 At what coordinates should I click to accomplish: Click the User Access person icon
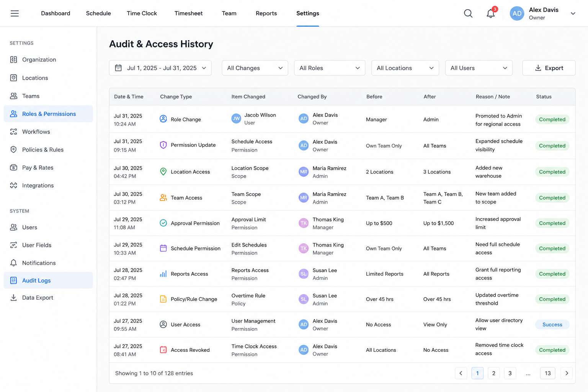click(x=163, y=324)
